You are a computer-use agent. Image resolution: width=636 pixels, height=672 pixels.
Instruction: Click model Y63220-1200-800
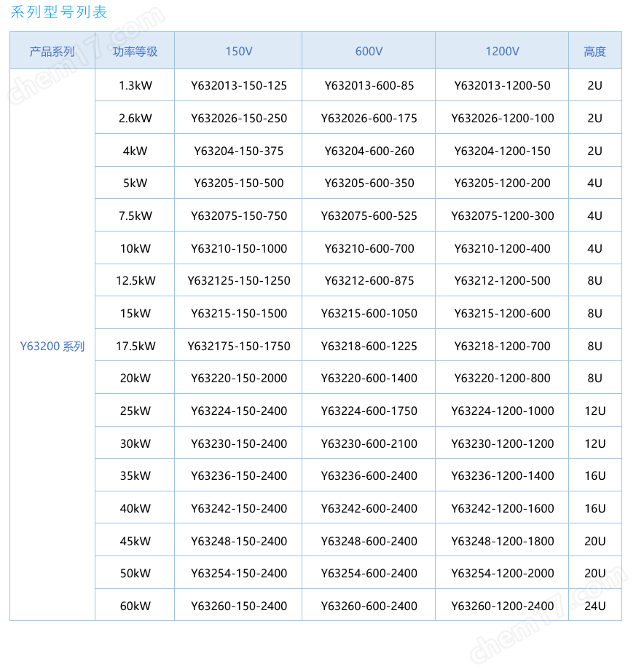(502, 378)
